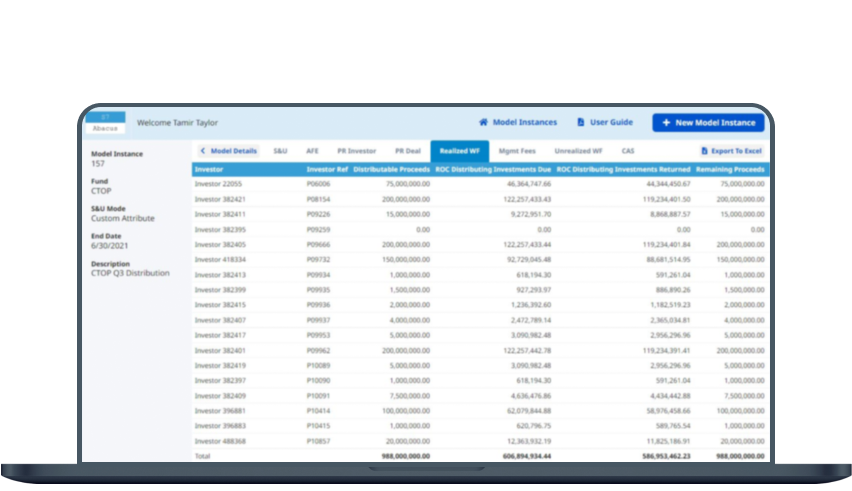Open the PR Investor tab
This screenshot has width=852, height=491.
tap(356, 151)
